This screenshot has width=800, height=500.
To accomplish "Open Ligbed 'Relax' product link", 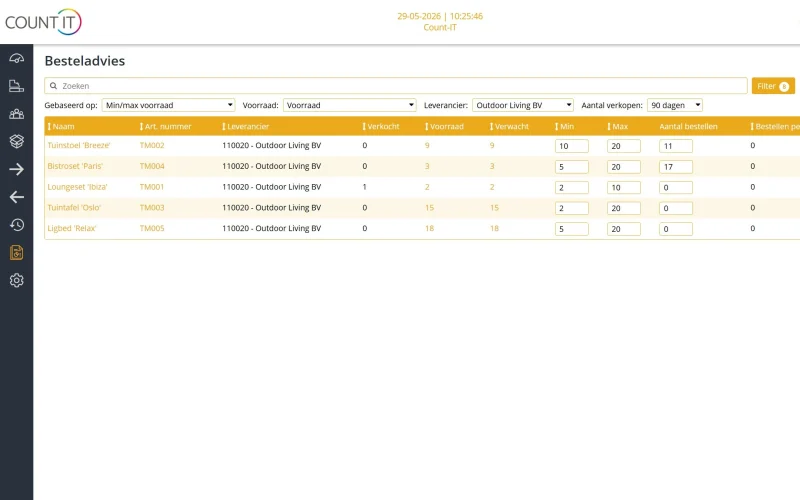I will point(71,229).
